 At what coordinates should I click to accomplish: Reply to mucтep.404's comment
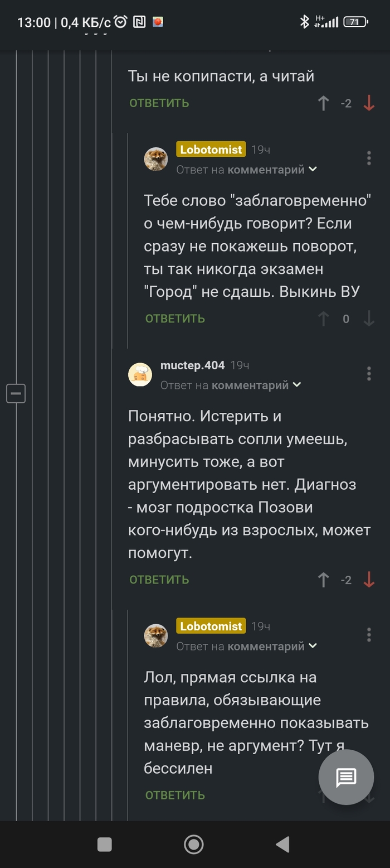click(159, 580)
